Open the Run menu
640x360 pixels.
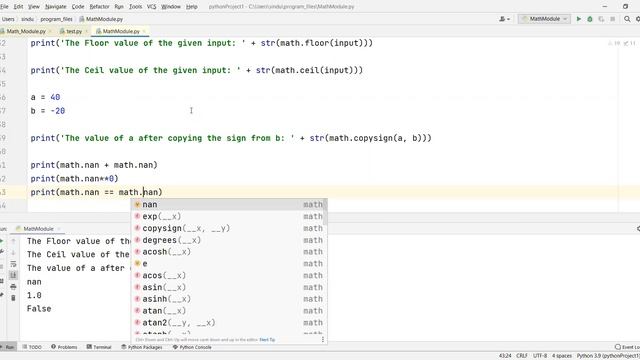coord(119,7)
